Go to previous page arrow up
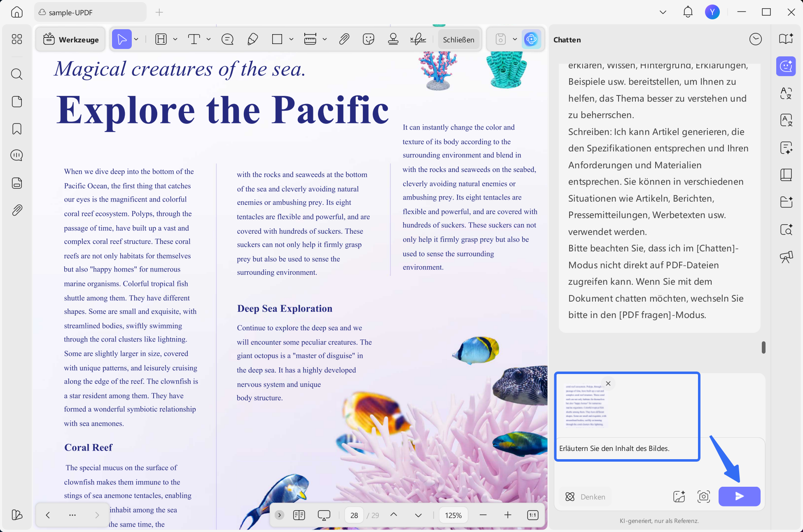 coord(394,515)
